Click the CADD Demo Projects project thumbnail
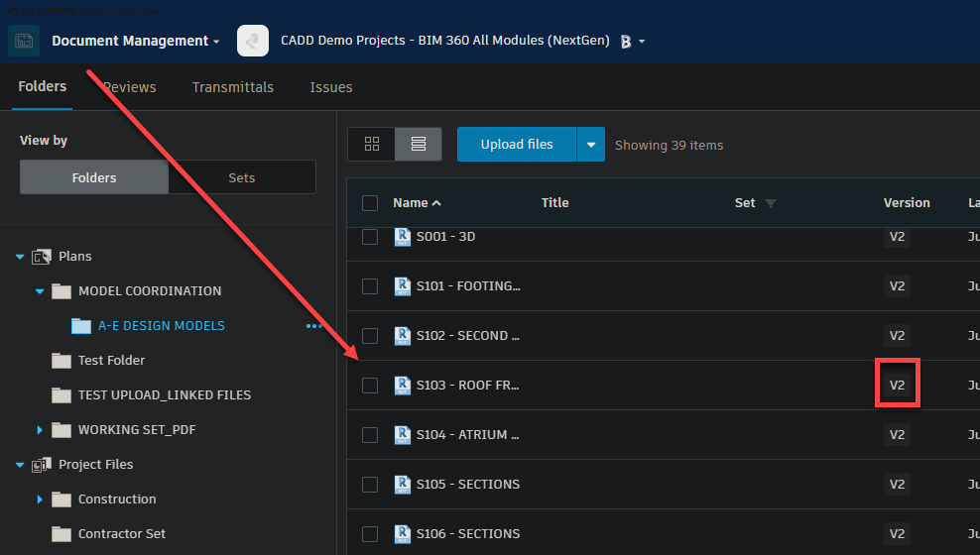 [253, 41]
